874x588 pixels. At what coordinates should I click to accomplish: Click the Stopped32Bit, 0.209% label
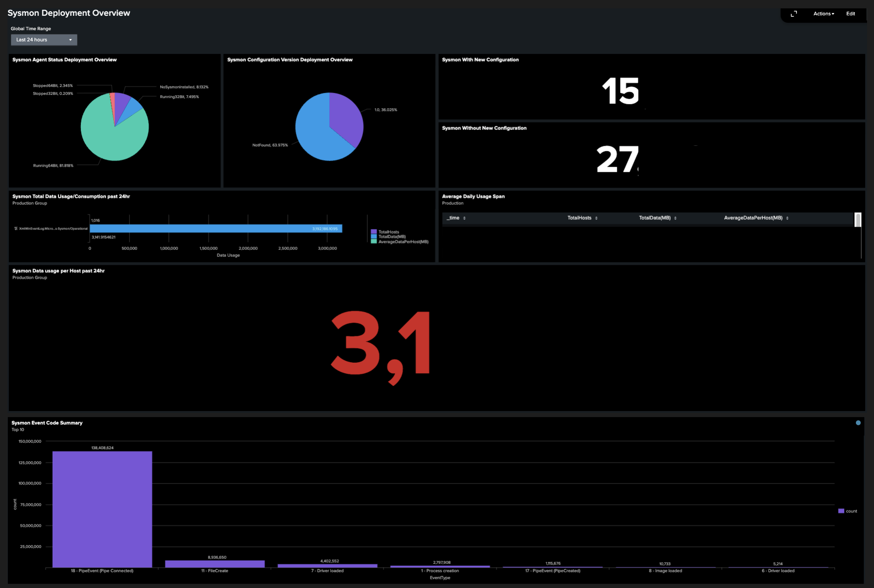tap(52, 93)
